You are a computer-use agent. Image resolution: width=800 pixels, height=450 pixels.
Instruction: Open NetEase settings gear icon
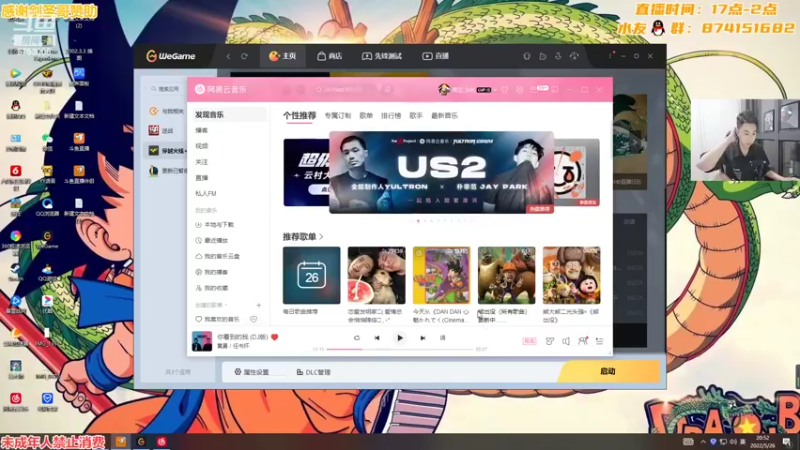point(519,90)
